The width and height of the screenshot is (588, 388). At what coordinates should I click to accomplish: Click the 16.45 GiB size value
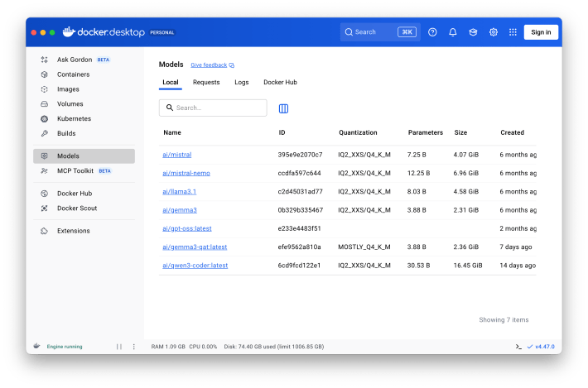coord(468,266)
